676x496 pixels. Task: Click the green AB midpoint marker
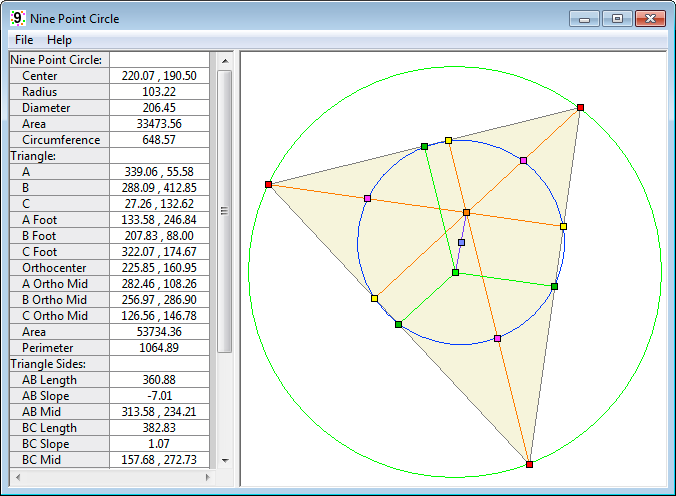pyautogui.click(x=554, y=286)
